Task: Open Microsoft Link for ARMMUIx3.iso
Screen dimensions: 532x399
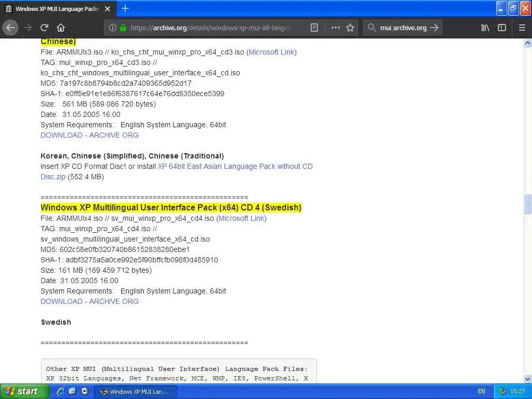Action: (271, 52)
